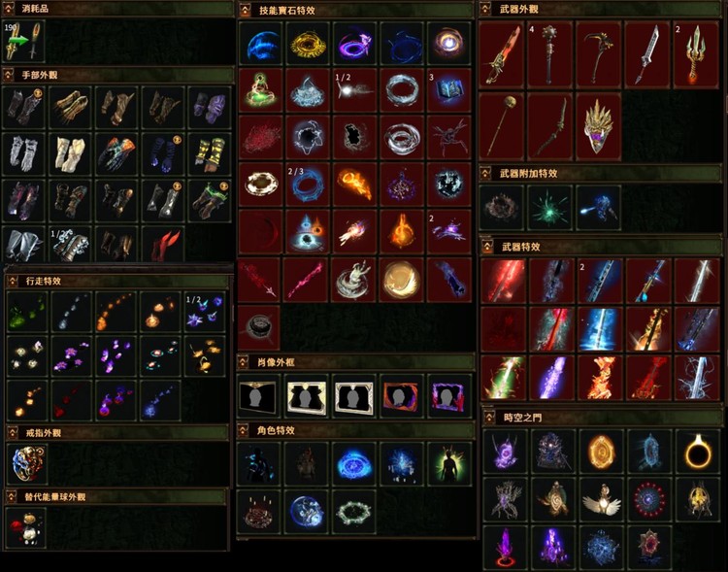Select the purple crystal portrait frame
This screenshot has height=572, width=728.
tap(448, 396)
